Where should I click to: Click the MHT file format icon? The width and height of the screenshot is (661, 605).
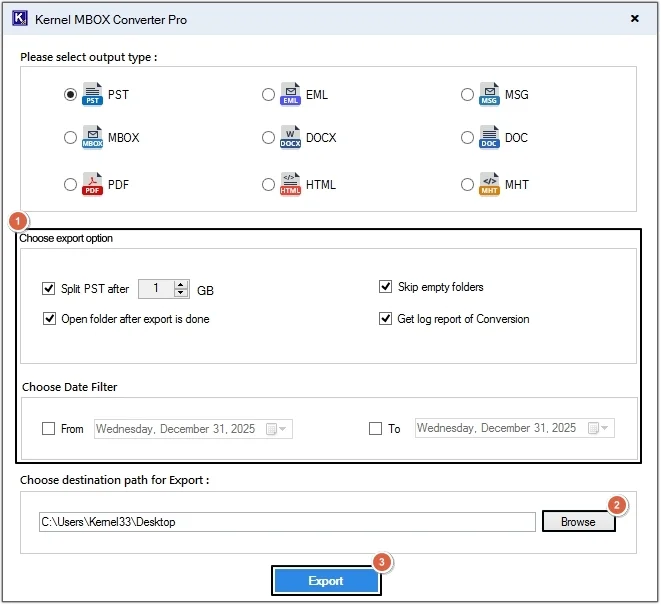(489, 185)
